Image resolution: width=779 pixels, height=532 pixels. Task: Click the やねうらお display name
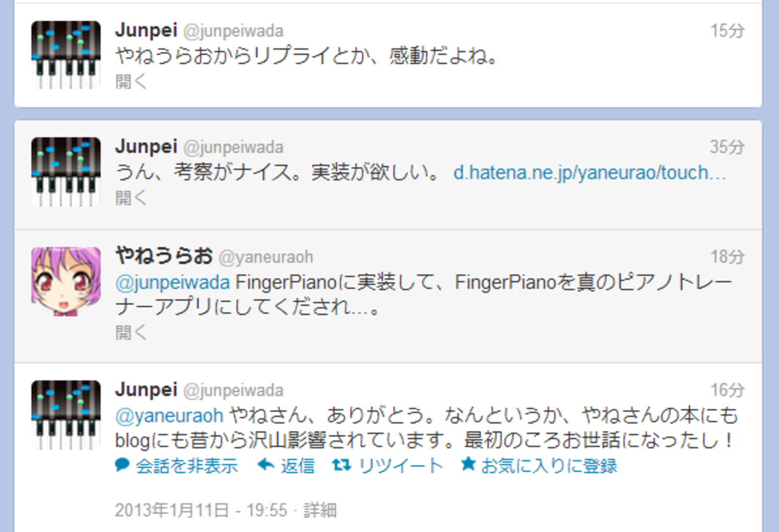point(164,256)
